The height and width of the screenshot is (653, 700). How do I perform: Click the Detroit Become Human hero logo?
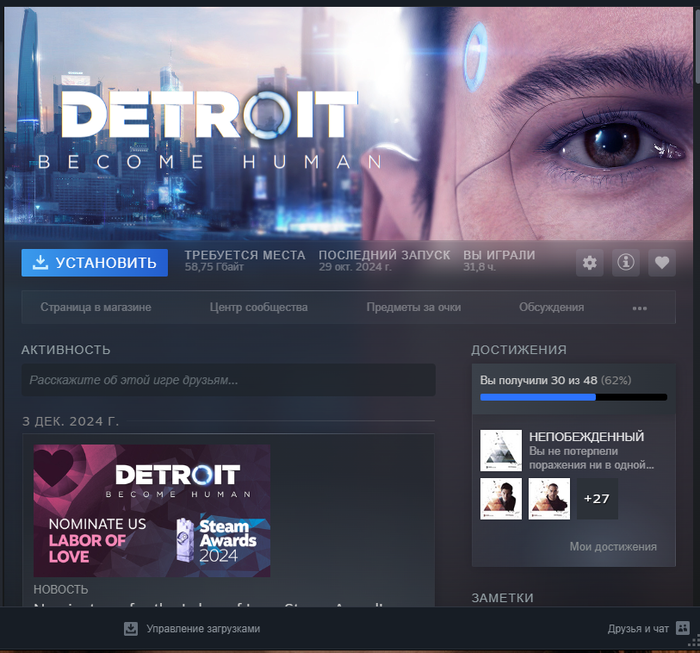coord(210,129)
